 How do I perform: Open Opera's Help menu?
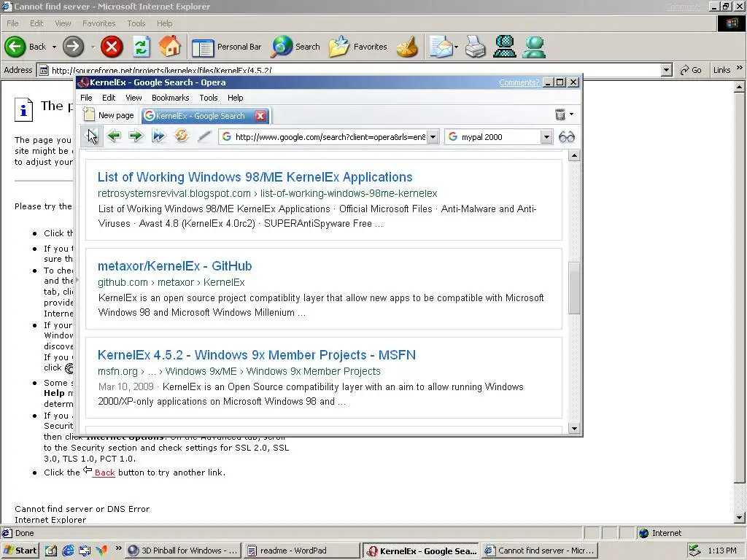point(236,98)
